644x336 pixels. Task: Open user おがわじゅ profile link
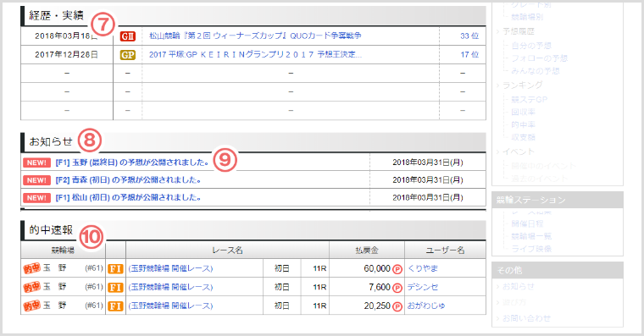point(426,306)
